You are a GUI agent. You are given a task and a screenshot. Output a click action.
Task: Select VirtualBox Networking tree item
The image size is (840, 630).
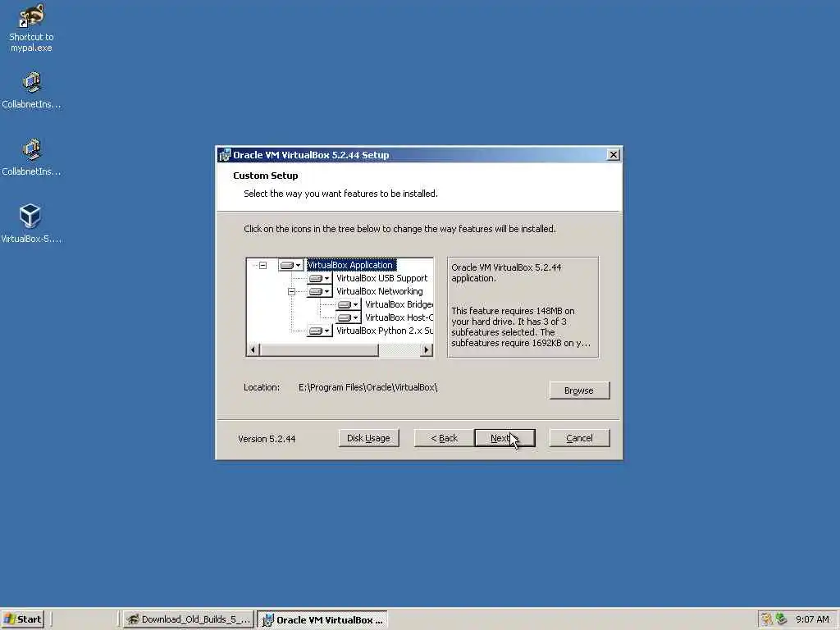(x=379, y=291)
